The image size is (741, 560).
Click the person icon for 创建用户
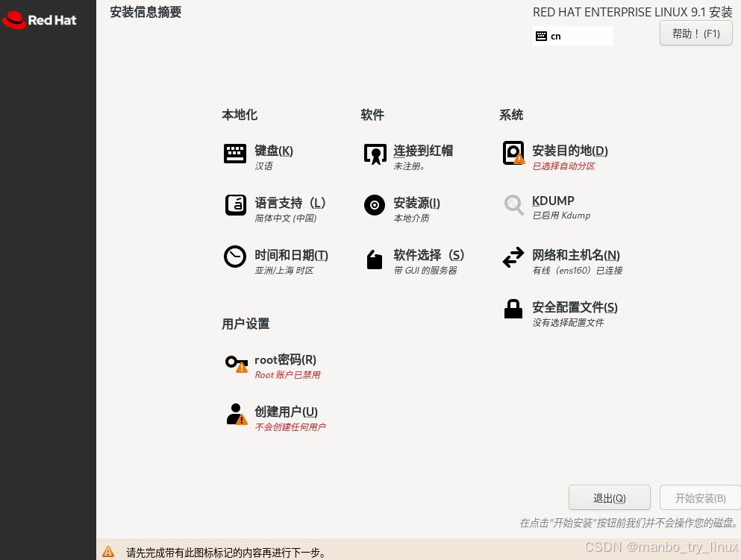[237, 414]
